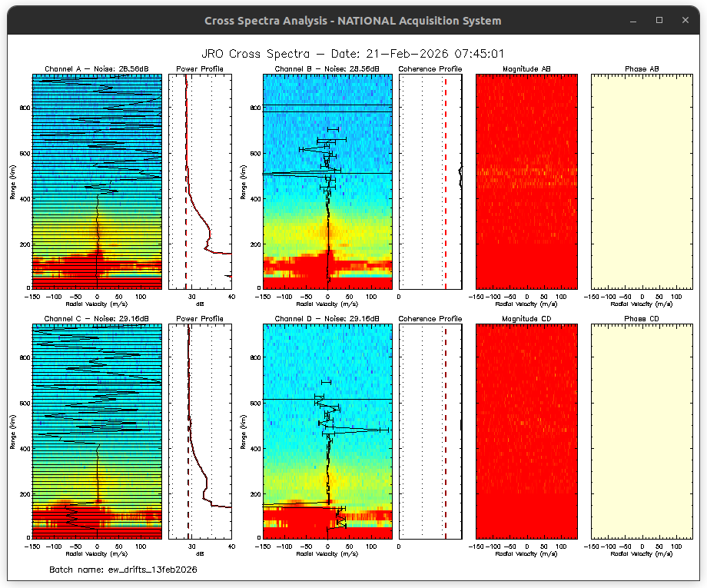Select the Phase CD plot panel
The width and height of the screenshot is (707, 588).
[x=642, y=430]
